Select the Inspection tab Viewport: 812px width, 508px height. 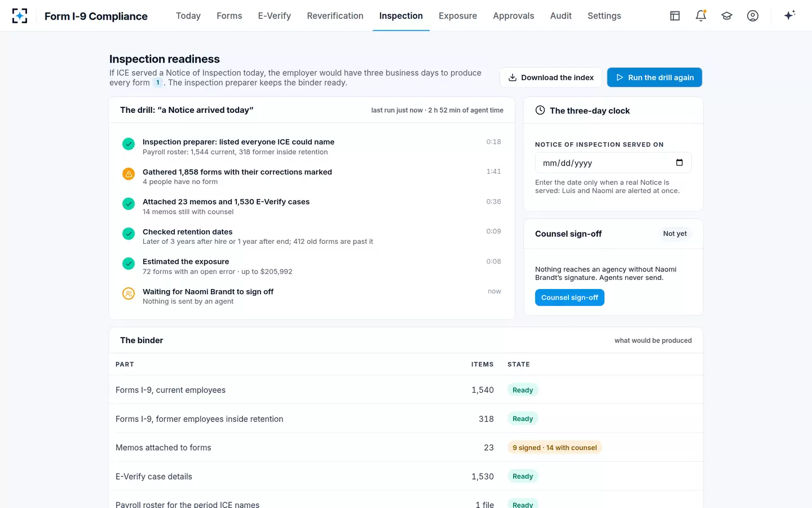pyautogui.click(x=401, y=16)
